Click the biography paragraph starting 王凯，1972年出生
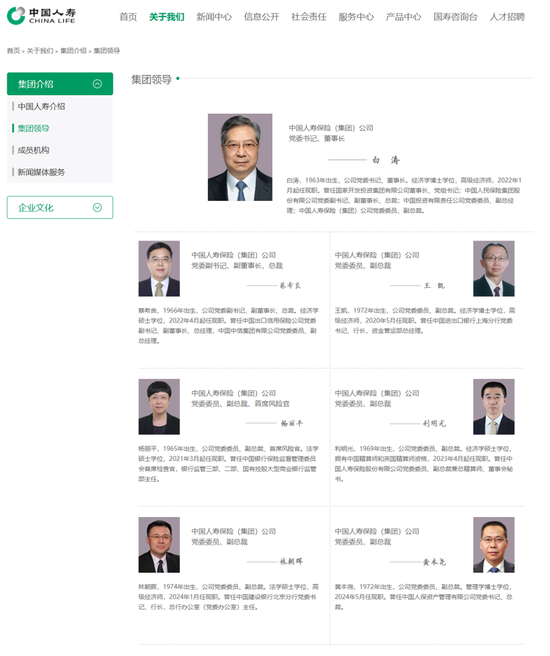550x656 pixels. click(x=425, y=321)
